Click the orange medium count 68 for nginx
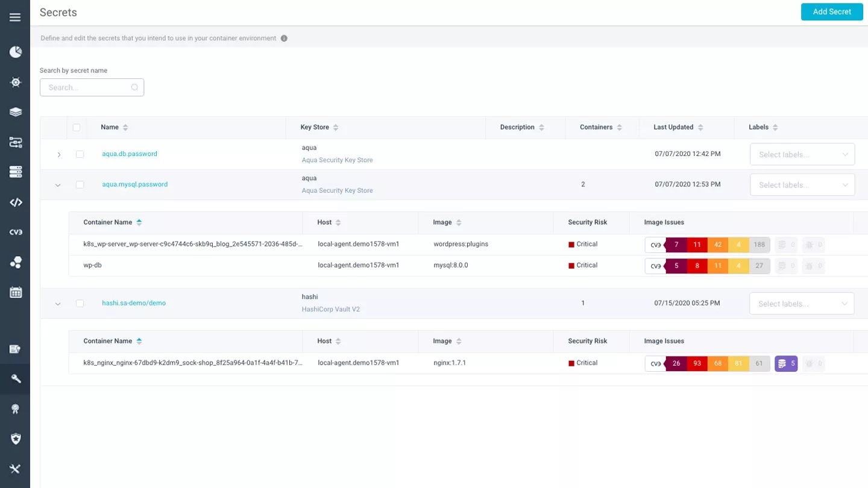 tap(718, 364)
